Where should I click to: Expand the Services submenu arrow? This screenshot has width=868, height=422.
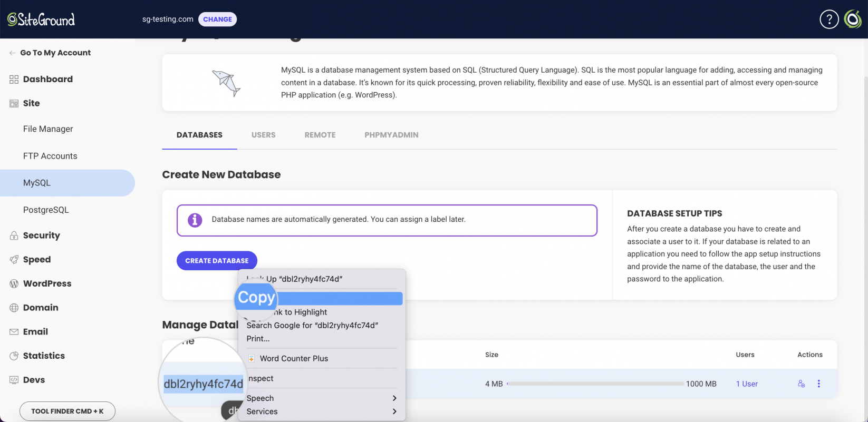pos(394,411)
